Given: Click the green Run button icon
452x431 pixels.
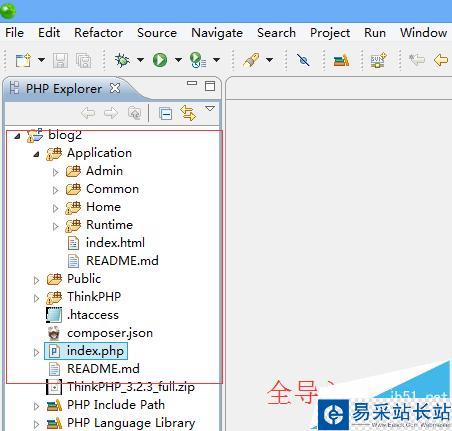Looking at the screenshot, I should point(160,60).
